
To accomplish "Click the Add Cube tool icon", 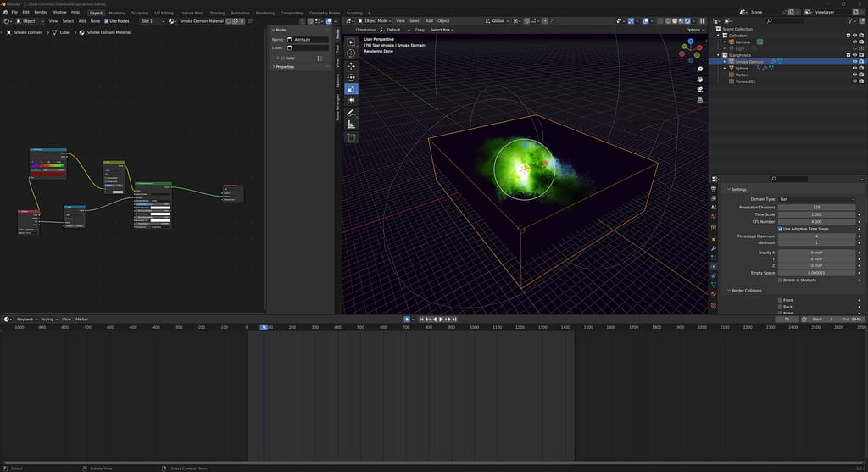I will click(351, 136).
